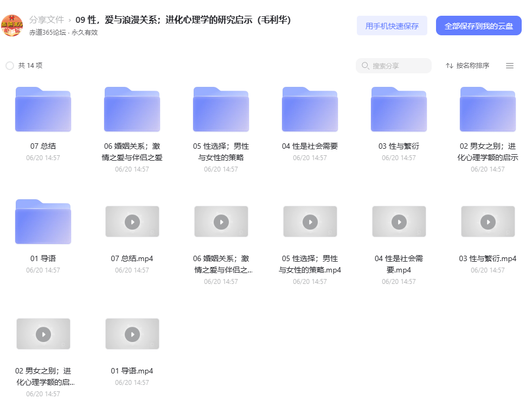This screenshot has width=532, height=399.
Task: Play the 01 导语.mp4 video thumbnail
Action: click(132, 334)
